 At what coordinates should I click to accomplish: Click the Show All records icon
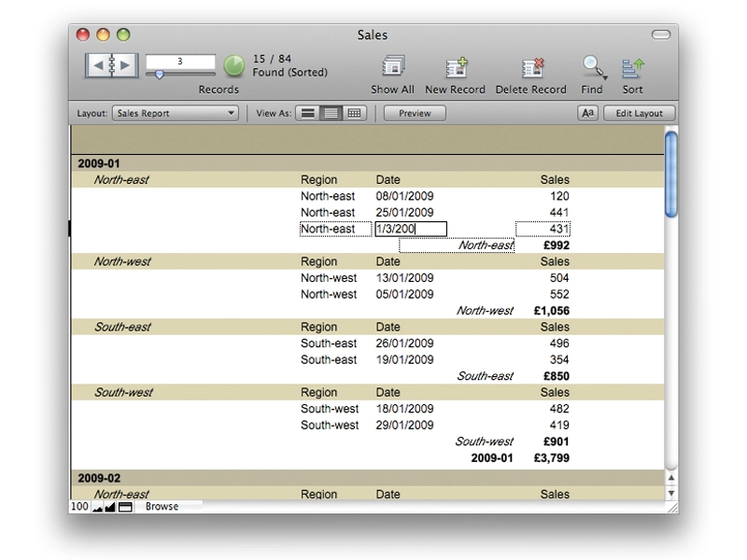tap(393, 66)
